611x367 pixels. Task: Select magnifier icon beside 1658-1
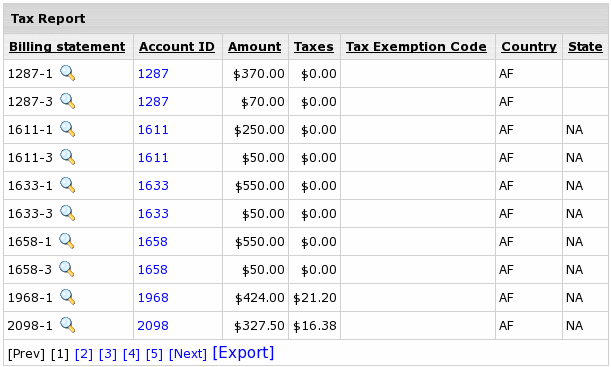67,241
